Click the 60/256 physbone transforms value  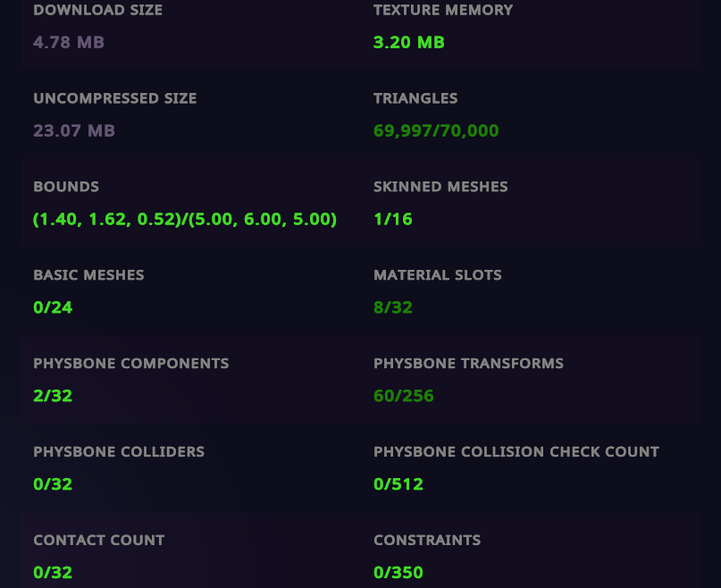click(403, 396)
